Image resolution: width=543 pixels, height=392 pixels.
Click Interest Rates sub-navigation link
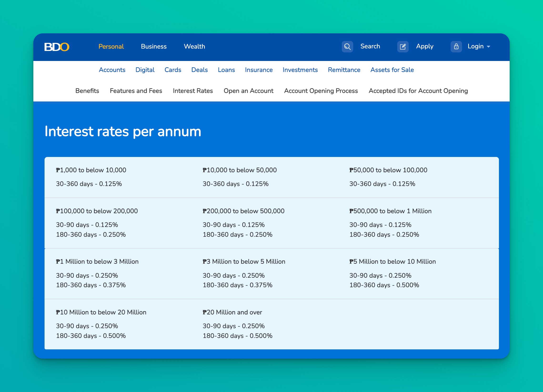coord(193,91)
